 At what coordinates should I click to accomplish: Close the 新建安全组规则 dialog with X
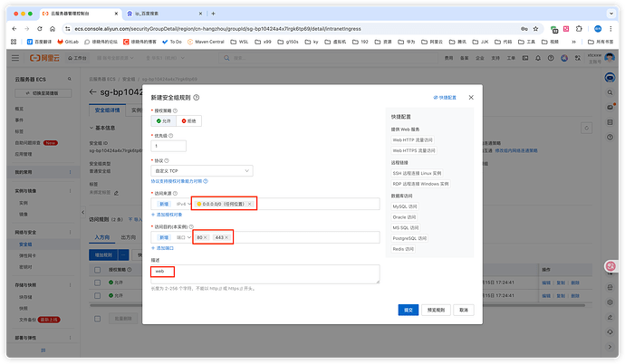pos(470,97)
